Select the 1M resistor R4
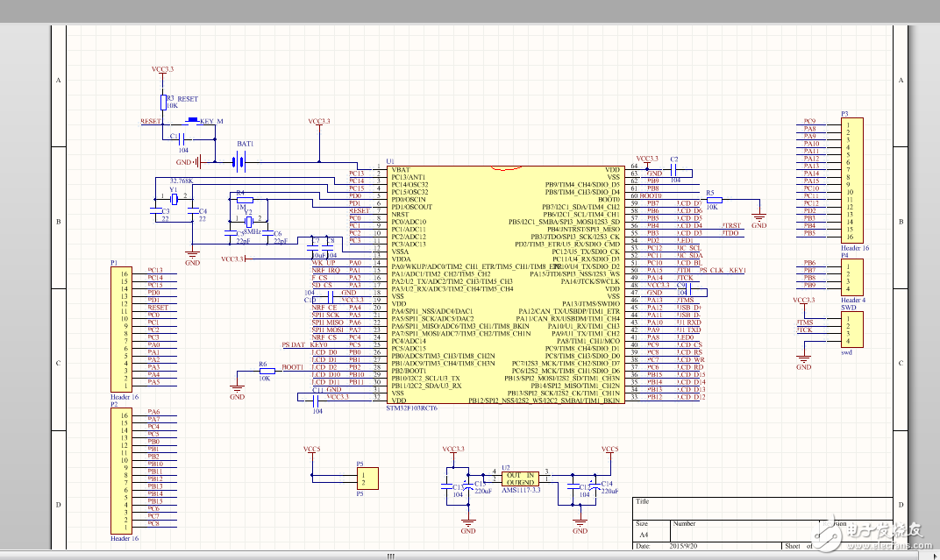940x560 pixels. click(244, 200)
